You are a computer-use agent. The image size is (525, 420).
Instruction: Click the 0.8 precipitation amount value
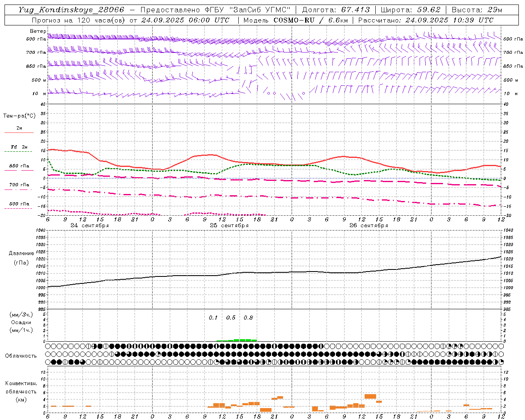pos(248,318)
